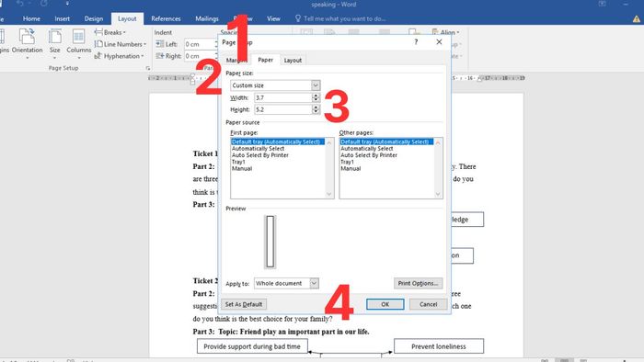This screenshot has width=644, height=362.
Task: Click the Prevent loneliness box in document
Action: [x=439, y=346]
